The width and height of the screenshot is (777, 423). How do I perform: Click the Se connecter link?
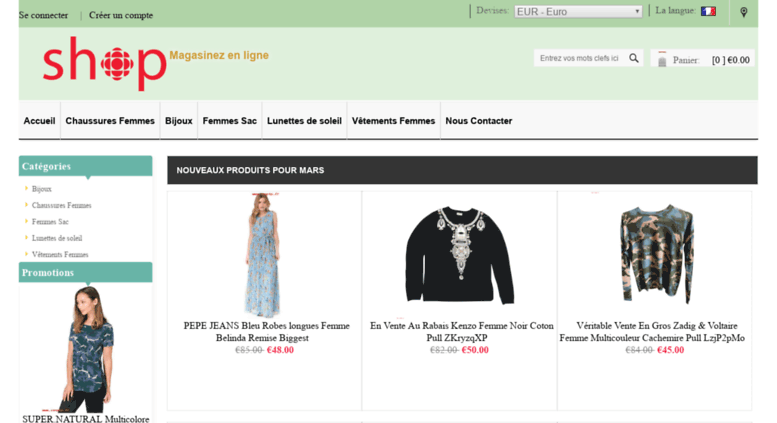[x=44, y=15]
